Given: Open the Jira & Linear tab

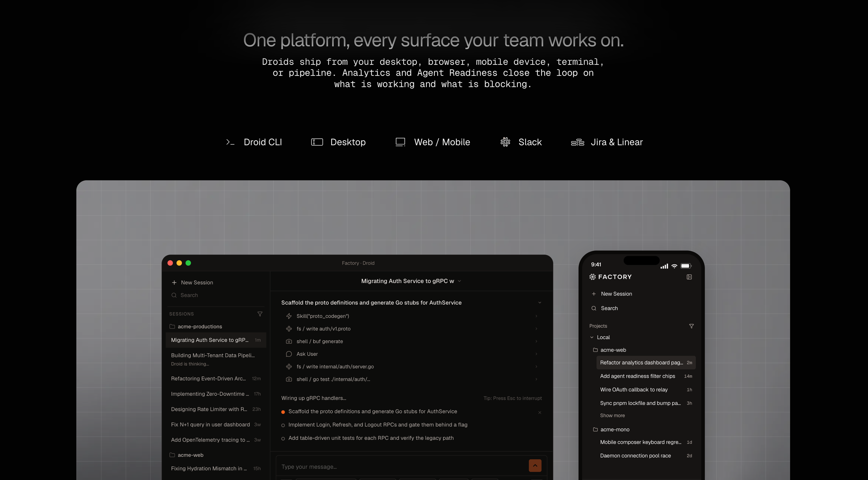Looking at the screenshot, I should click(607, 142).
